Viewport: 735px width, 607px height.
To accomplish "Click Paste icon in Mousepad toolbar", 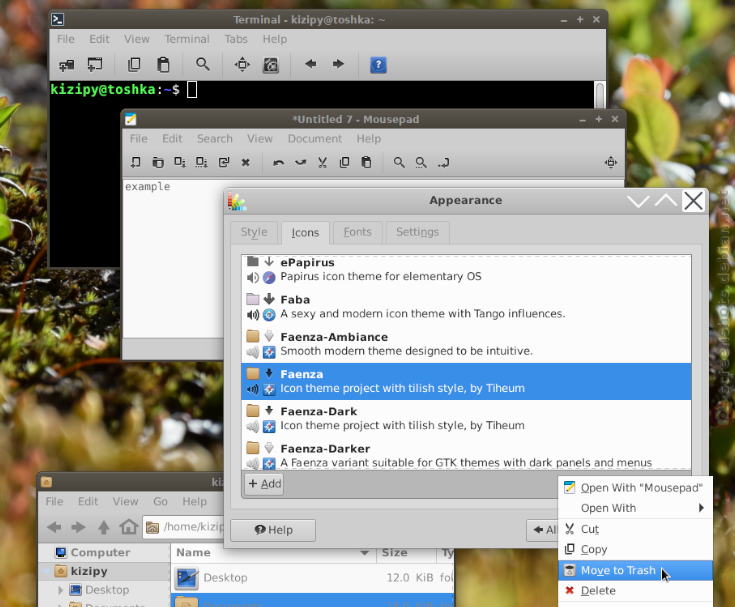I will 366,163.
